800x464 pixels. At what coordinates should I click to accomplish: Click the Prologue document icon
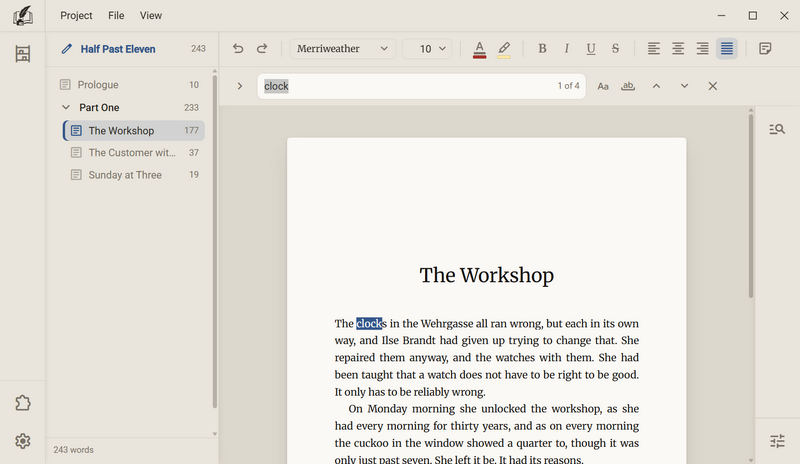pos(65,85)
